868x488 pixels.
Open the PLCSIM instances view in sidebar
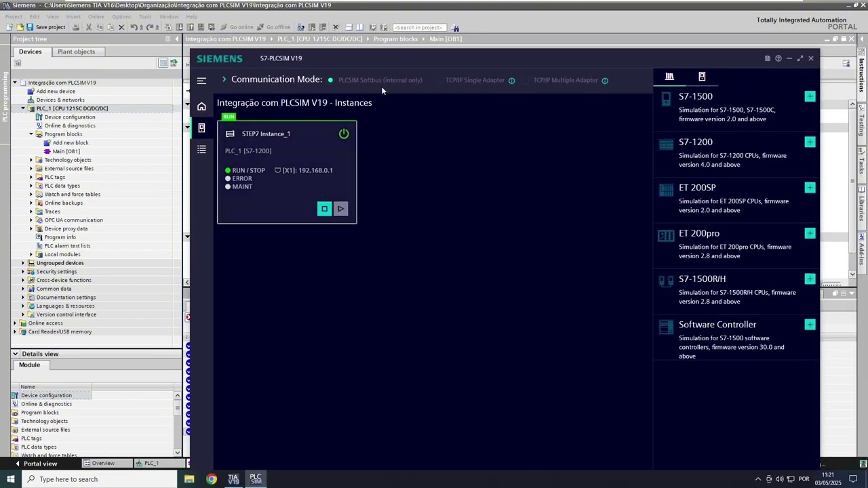pyautogui.click(x=201, y=127)
